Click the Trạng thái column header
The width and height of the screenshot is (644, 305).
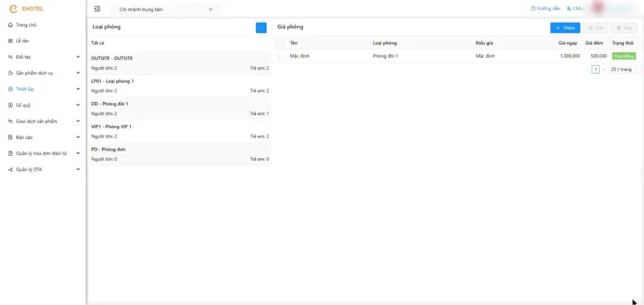623,43
